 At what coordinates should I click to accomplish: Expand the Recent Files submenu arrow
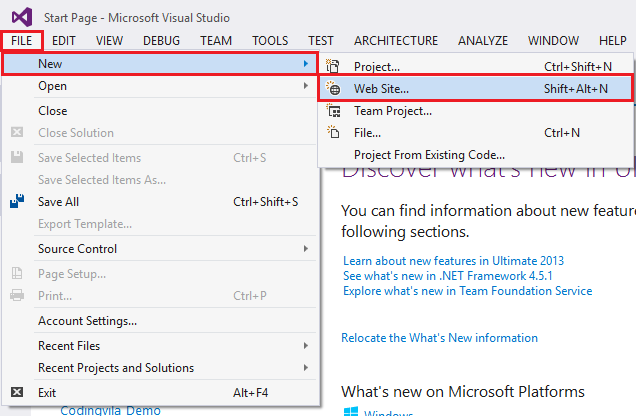point(305,345)
